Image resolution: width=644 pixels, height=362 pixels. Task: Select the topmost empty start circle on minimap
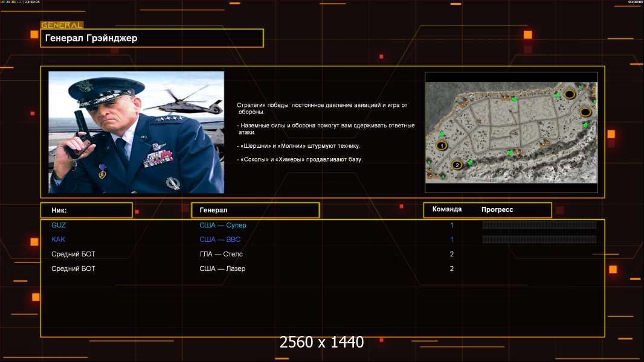[x=569, y=94]
